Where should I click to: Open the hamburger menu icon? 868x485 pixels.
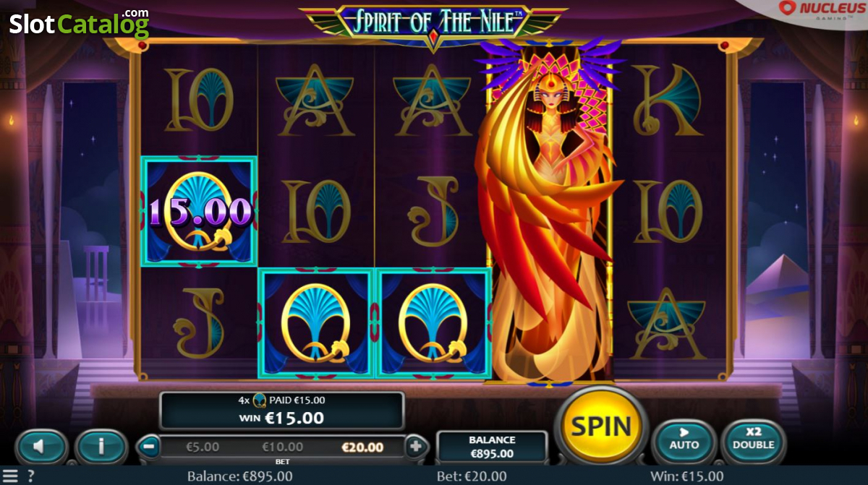(9, 476)
